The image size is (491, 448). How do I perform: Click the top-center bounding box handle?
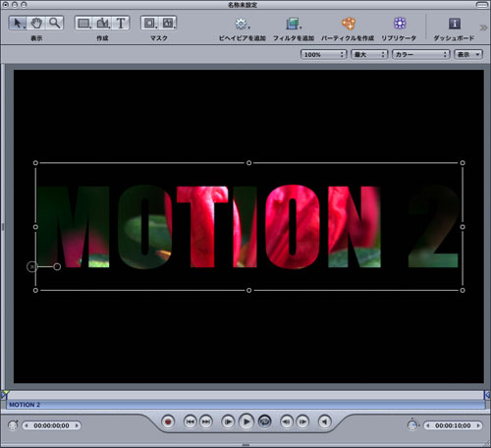click(248, 163)
